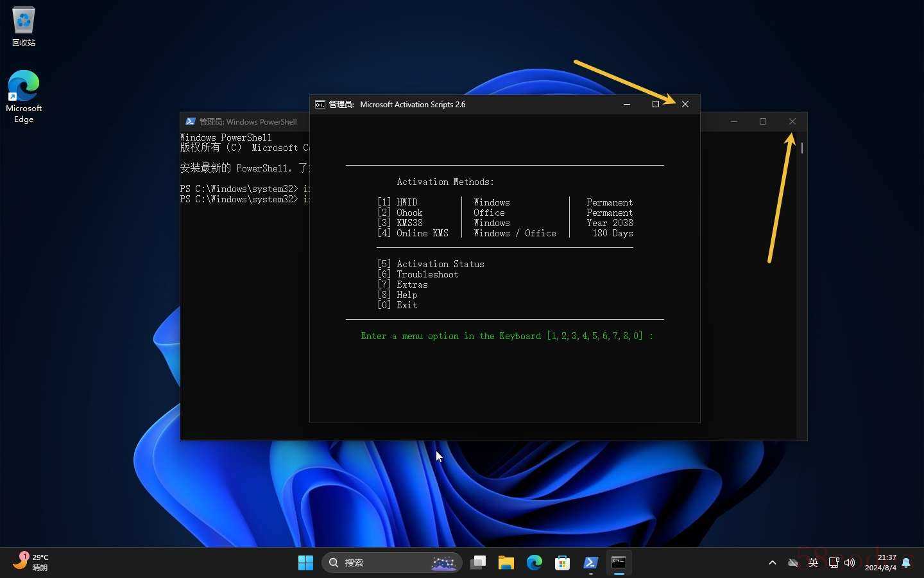
Task: Click the cloud sync tray icon
Action: [x=793, y=563]
